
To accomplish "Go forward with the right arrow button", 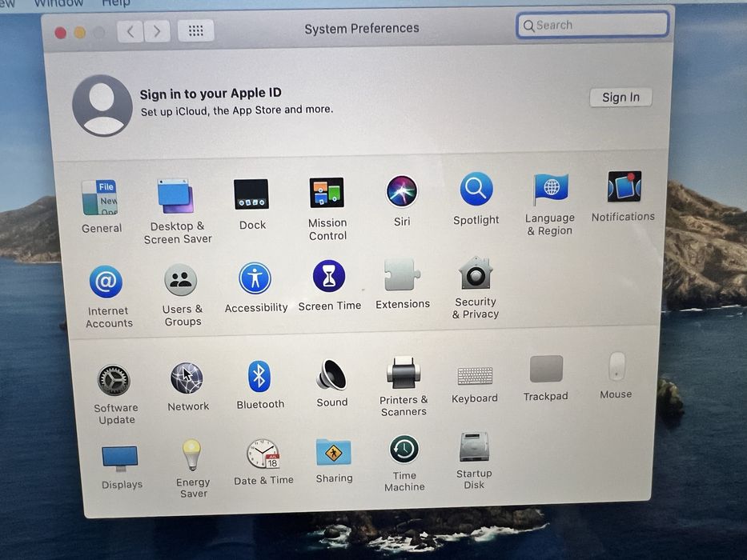I will coord(157,31).
